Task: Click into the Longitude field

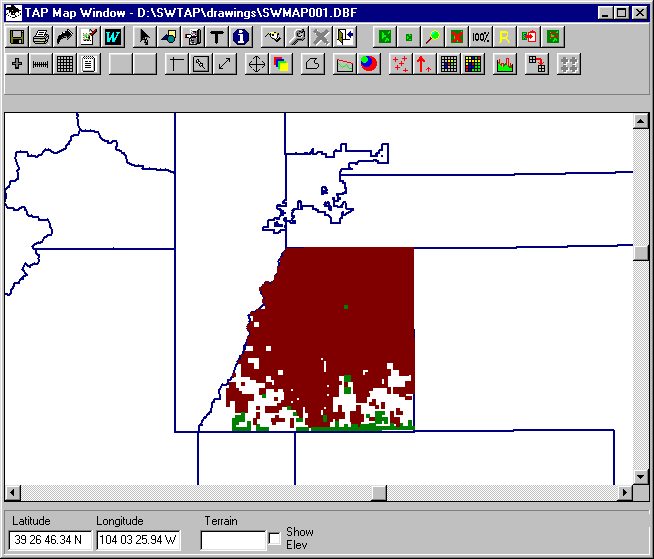Action: point(138,540)
